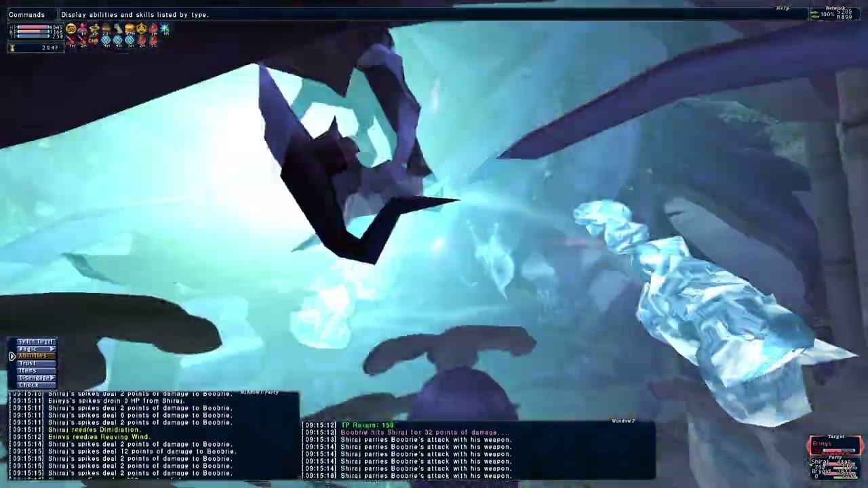The width and height of the screenshot is (868, 488).
Task: Select the red sword status icon with 1m timer
Action: (x=71, y=41)
